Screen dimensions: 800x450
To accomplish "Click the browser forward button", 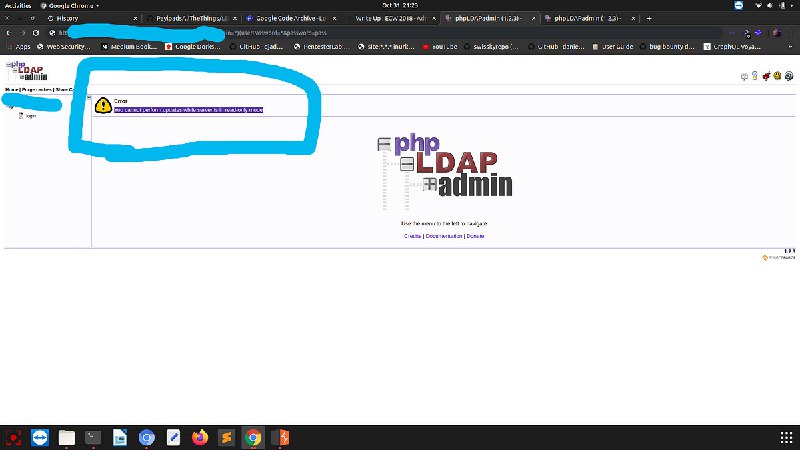I will (x=22, y=33).
